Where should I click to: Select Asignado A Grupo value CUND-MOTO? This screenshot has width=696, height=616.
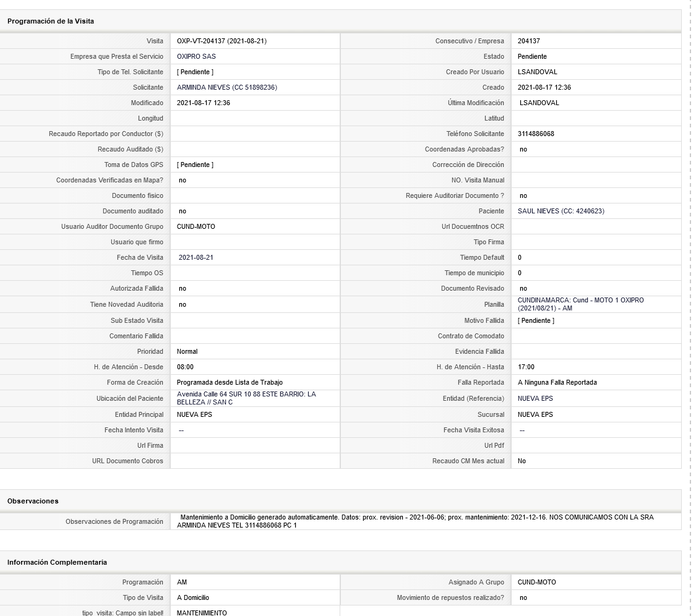tap(536, 582)
